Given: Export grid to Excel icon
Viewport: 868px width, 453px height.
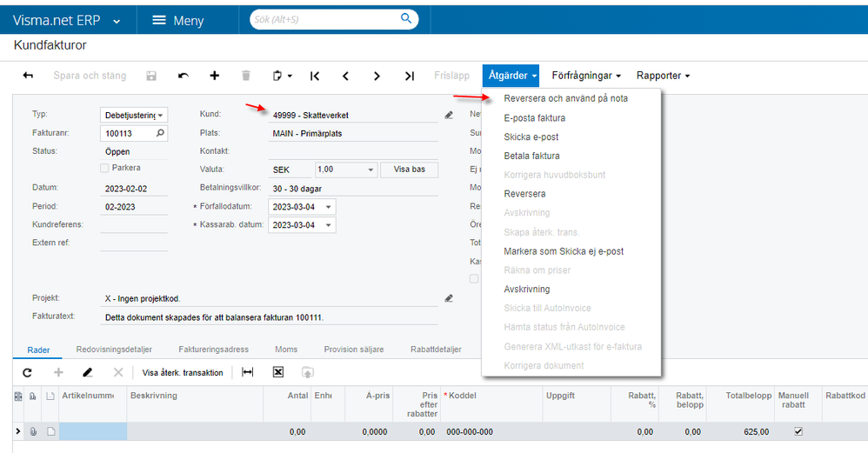Looking at the screenshot, I should pos(278,373).
